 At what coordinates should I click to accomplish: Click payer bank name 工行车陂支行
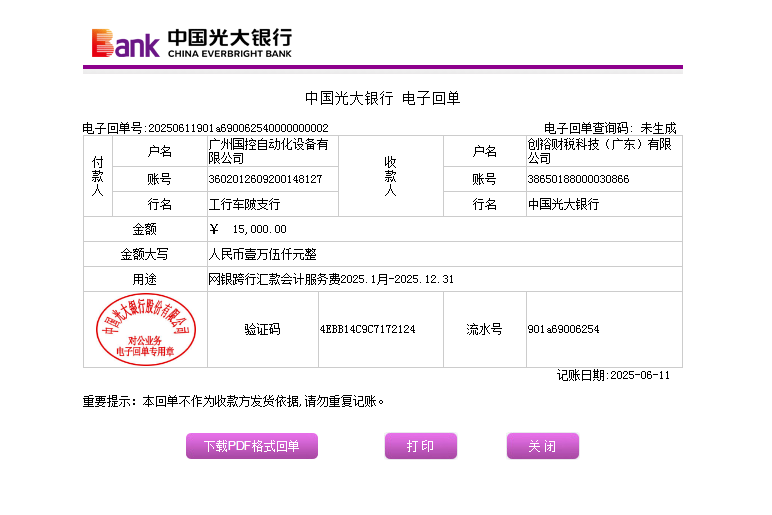(x=244, y=204)
